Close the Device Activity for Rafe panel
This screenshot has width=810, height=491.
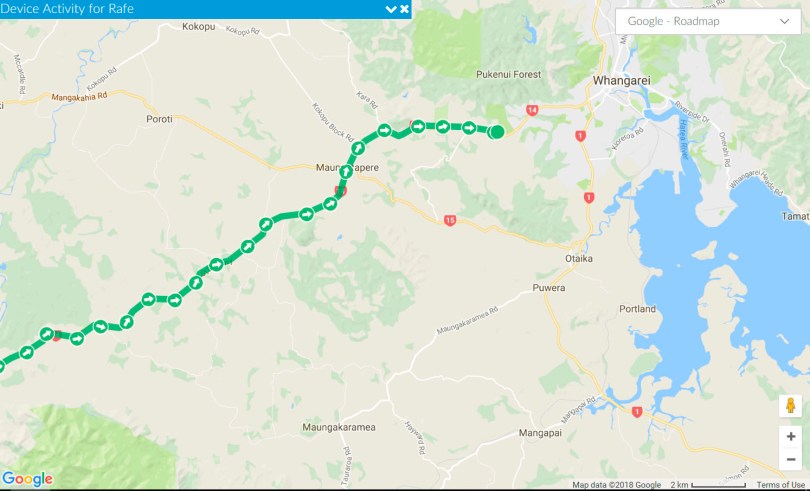pyautogui.click(x=404, y=9)
